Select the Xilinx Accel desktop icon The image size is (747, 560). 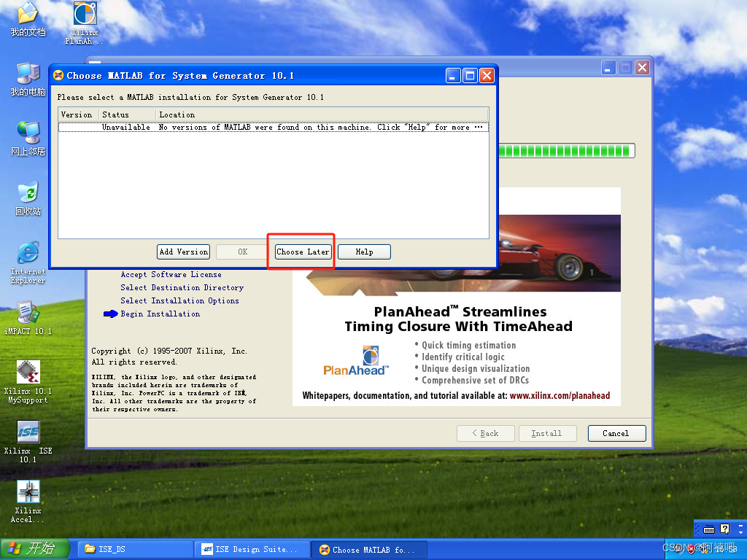click(28, 502)
